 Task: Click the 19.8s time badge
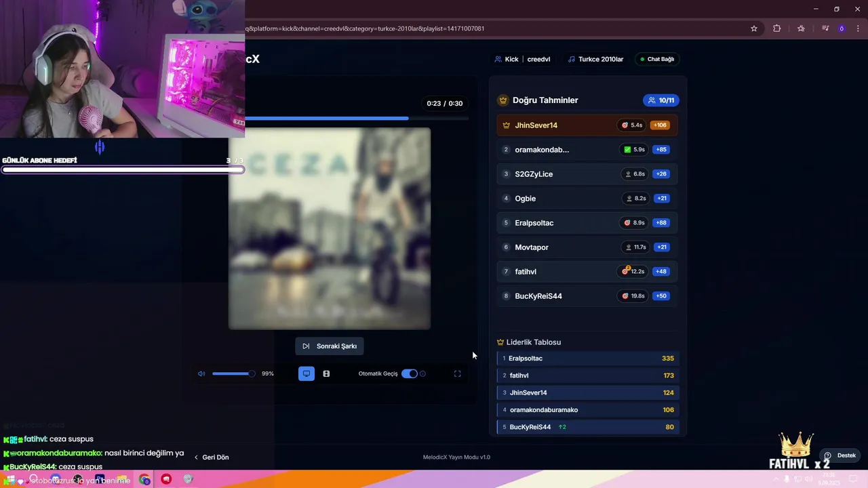633,296
